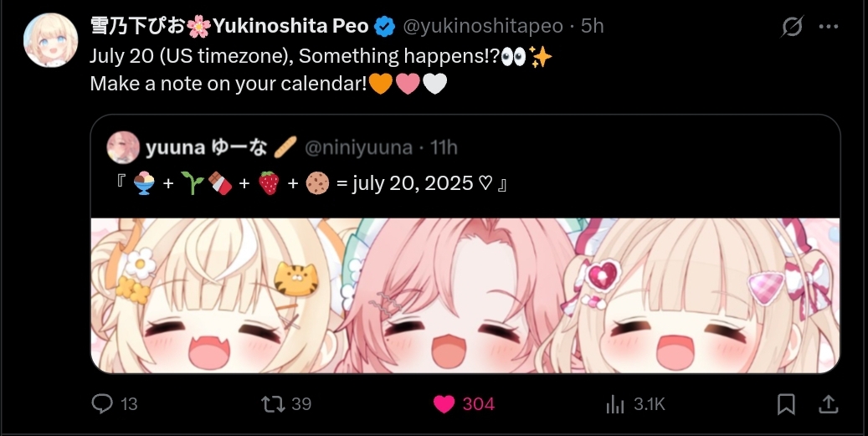Open Yukinoshita Peo's profile avatar

50,40
